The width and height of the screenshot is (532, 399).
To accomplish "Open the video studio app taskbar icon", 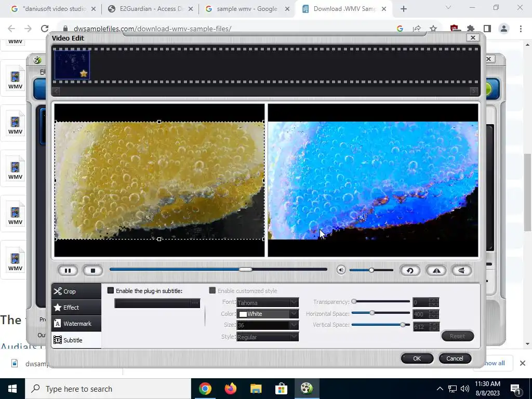I will [x=307, y=389].
